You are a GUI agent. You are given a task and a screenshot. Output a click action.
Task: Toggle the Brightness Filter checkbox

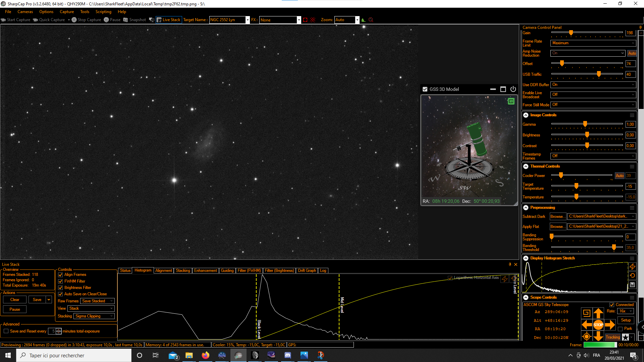[x=60, y=288]
